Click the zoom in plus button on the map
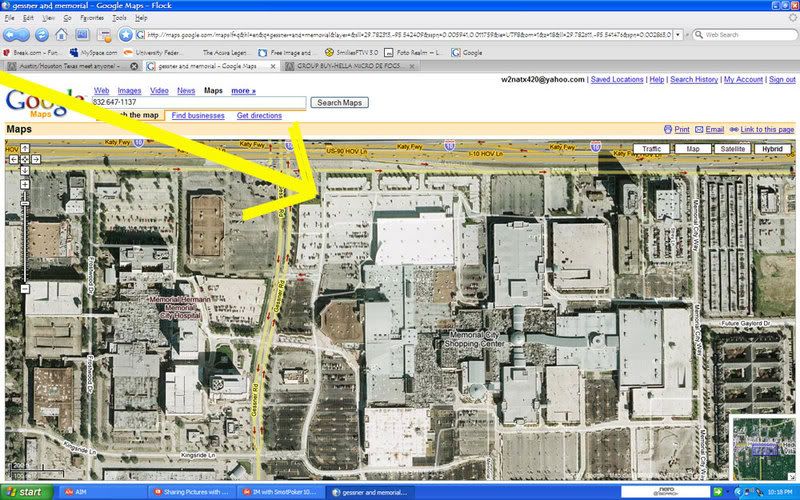 click(26, 184)
